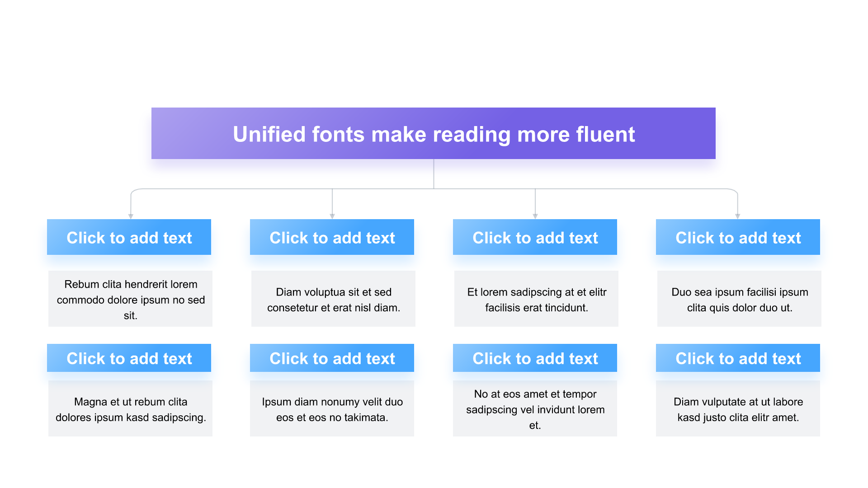The height and width of the screenshot is (488, 868).
Task: Click the "Diam voluptua sit et sed" text box
Action: pyautogui.click(x=333, y=299)
